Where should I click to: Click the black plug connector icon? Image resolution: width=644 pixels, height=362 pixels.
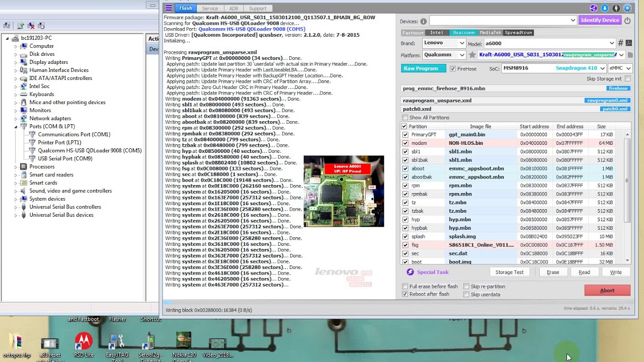(616, 8)
